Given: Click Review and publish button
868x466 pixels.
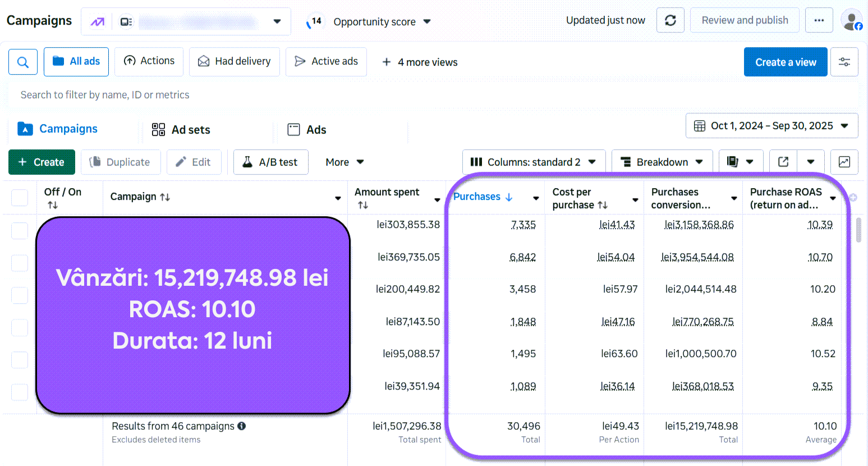Looking at the screenshot, I should tap(745, 21).
